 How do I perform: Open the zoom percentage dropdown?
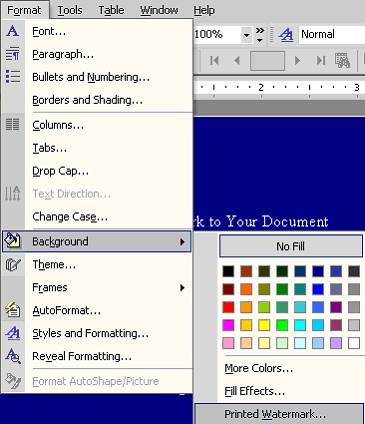click(246, 35)
